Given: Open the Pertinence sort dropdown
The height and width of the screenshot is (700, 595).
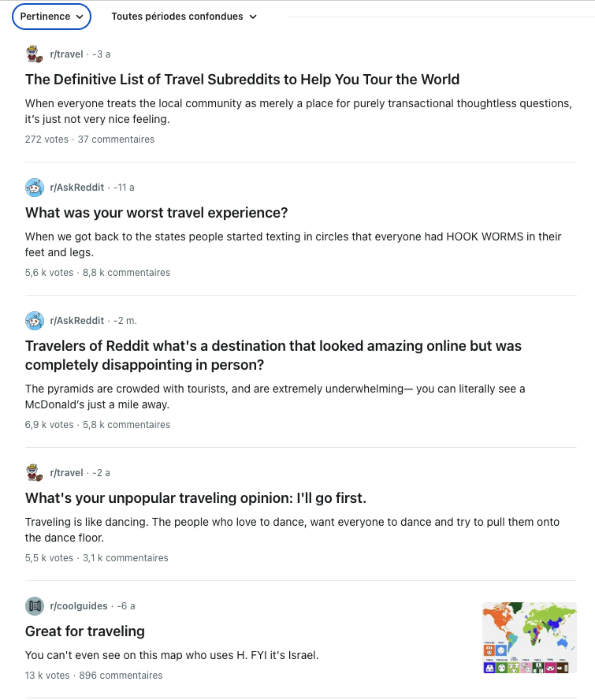Looking at the screenshot, I should (x=51, y=16).
